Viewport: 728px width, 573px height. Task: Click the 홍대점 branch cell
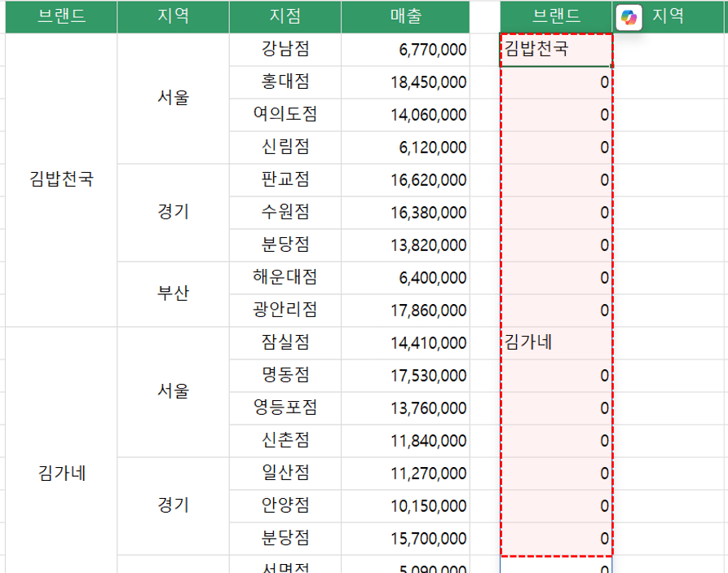(x=285, y=82)
